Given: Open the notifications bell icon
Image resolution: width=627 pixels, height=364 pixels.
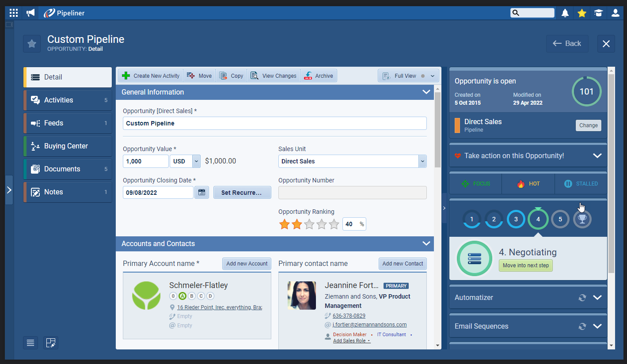Looking at the screenshot, I should click(x=565, y=13).
